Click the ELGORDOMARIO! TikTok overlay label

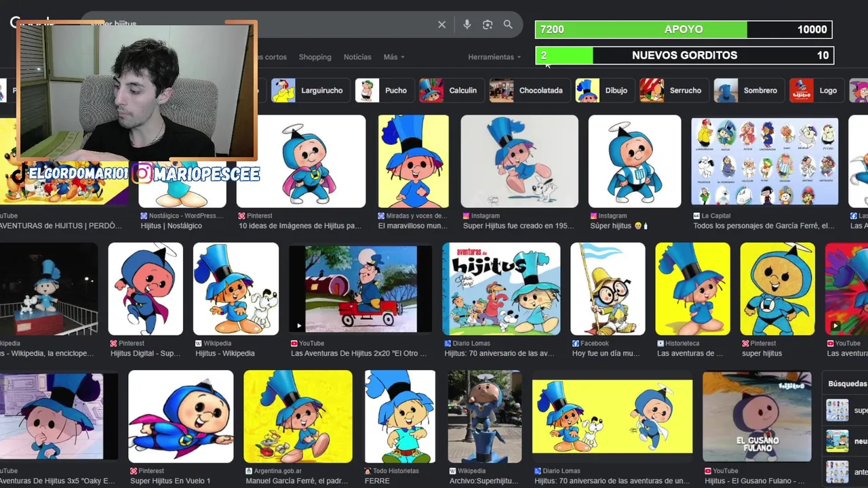69,174
